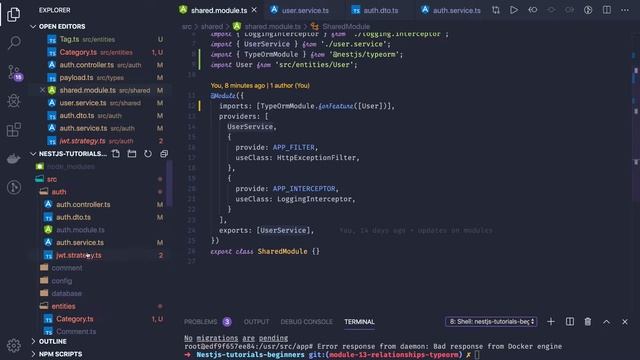Refresh the explorer file tree
Image resolution: width=640 pixels, height=360 pixels.
148,154
